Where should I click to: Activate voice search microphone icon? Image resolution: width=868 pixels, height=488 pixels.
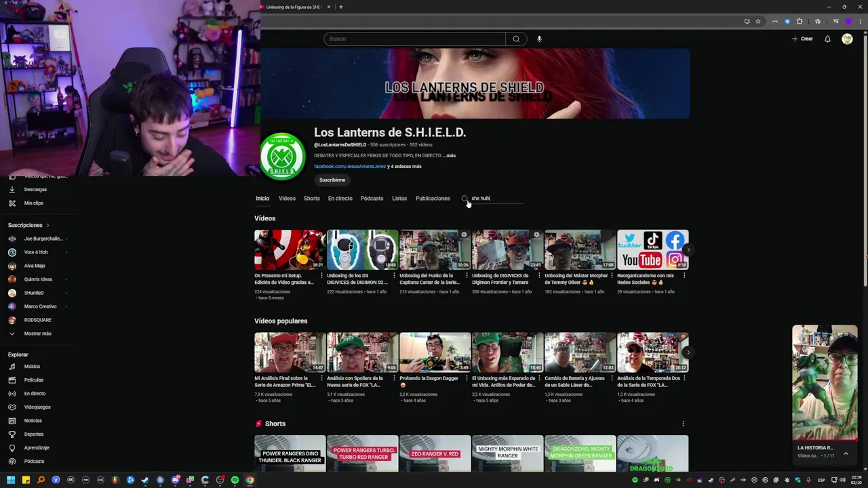pos(539,39)
